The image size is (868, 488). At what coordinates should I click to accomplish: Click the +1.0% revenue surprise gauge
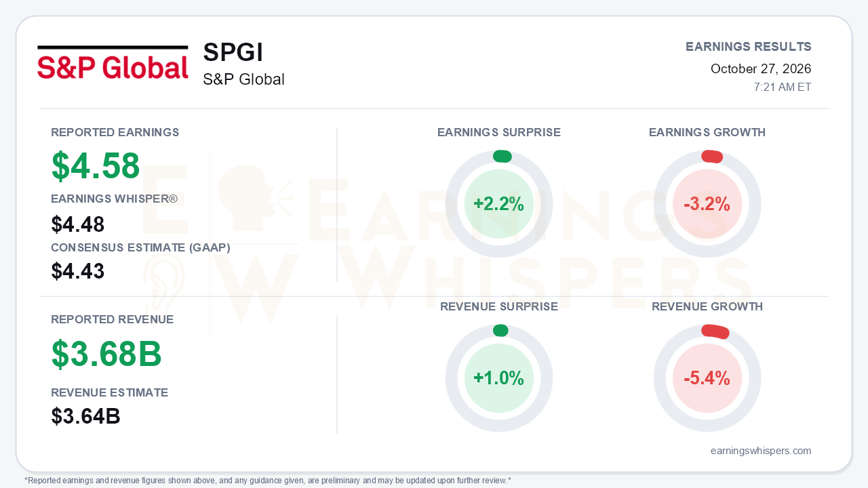point(499,378)
